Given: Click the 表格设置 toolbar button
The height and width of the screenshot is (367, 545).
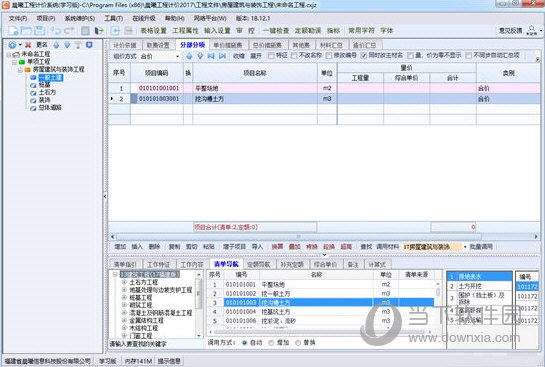Looking at the screenshot, I should 154,31.
